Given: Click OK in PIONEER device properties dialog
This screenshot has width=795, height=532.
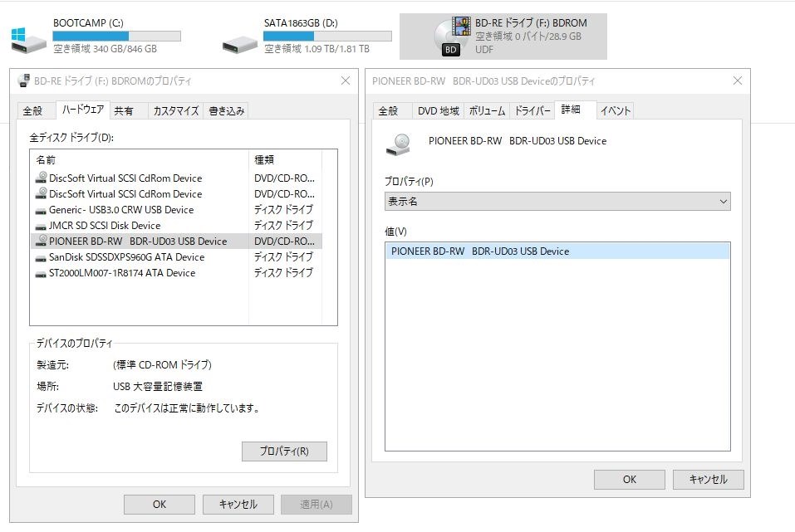Looking at the screenshot, I should point(630,480).
